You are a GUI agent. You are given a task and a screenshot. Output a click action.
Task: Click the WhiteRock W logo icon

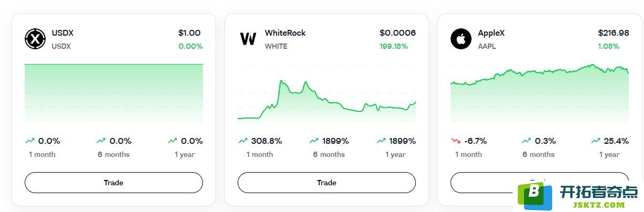pos(248,39)
